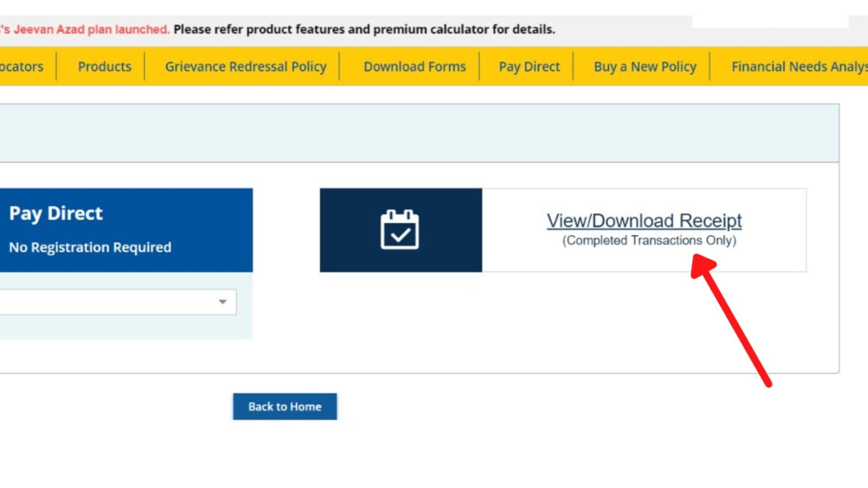Open the dropdown arrow under Pay Direct
This screenshot has height=488, width=868.
(x=222, y=302)
